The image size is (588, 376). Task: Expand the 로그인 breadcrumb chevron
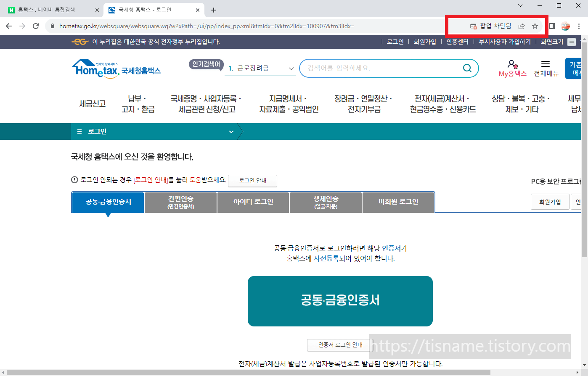point(231,131)
